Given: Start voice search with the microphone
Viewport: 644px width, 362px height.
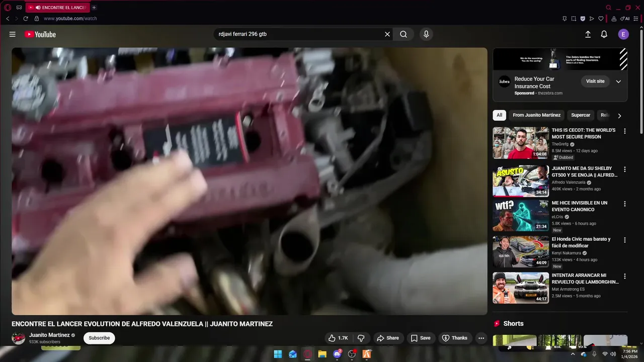Looking at the screenshot, I should (426, 34).
